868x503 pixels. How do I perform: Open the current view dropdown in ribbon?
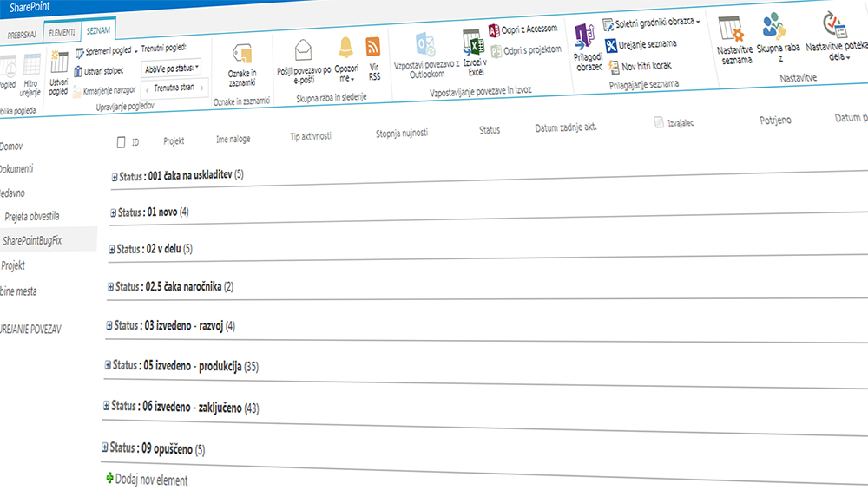pyautogui.click(x=171, y=66)
